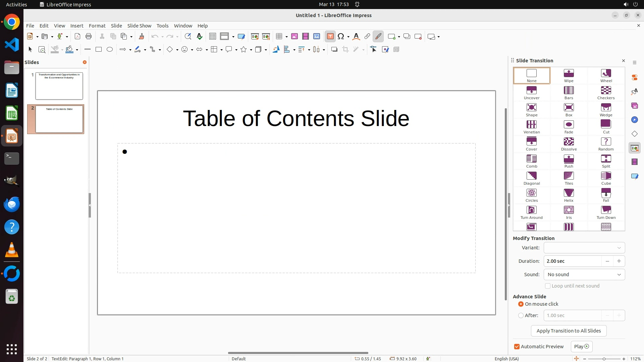The width and height of the screenshot is (644, 362).
Task: Click the Print toolbar icon
Action: pos(89,37)
